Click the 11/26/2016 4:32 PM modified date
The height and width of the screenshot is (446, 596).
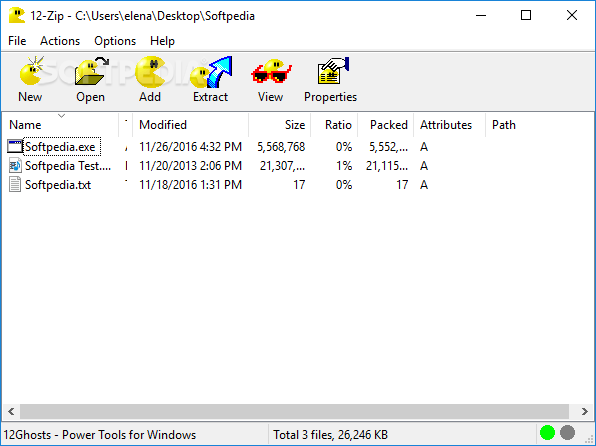pos(190,147)
